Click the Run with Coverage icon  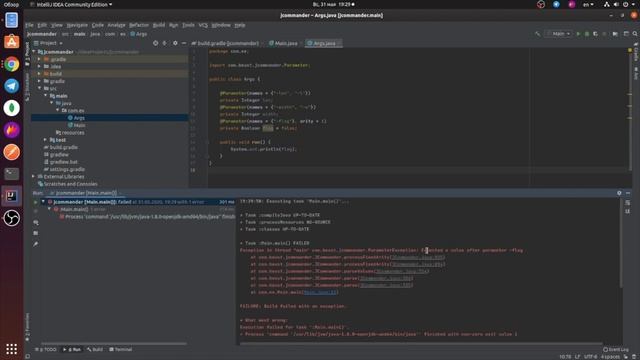point(596,34)
